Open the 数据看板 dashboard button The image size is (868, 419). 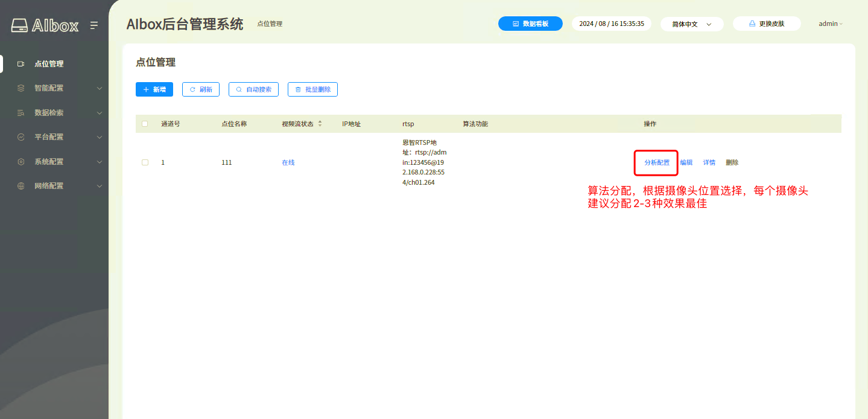530,24
